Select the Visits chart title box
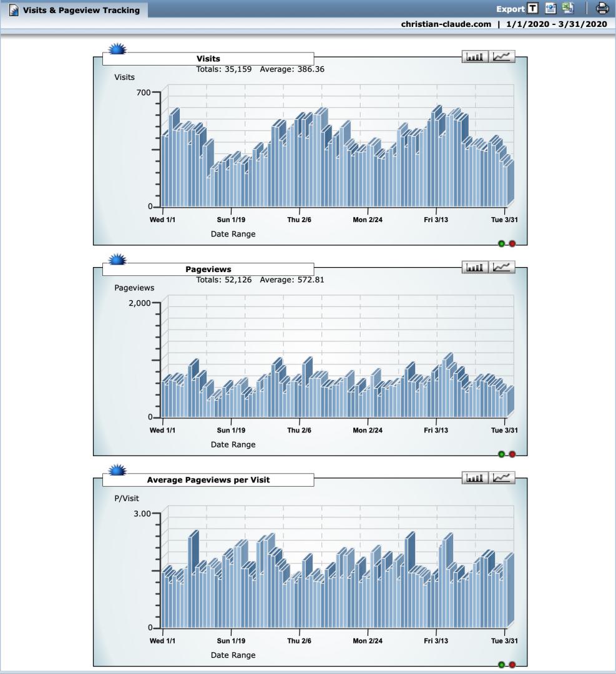This screenshot has height=674, width=616. click(208, 59)
